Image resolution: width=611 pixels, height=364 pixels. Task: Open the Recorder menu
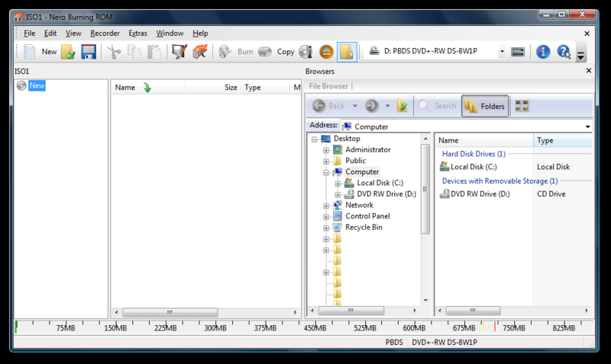(105, 33)
